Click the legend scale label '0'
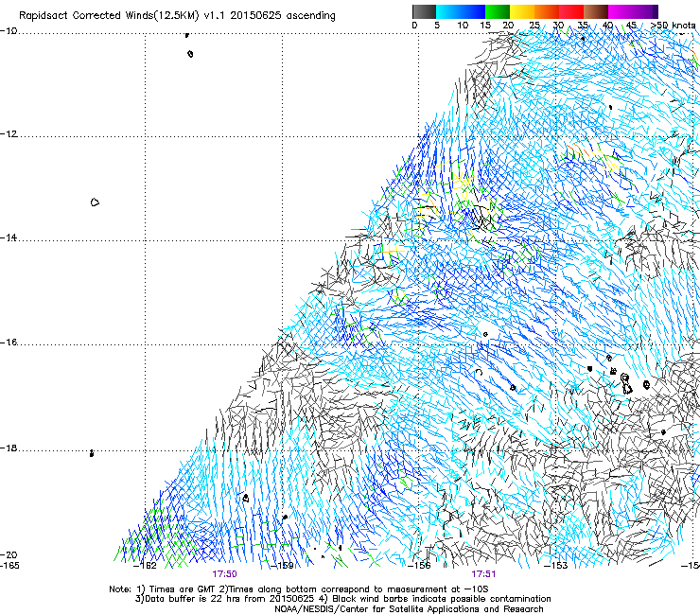700x615 pixels. (x=414, y=26)
